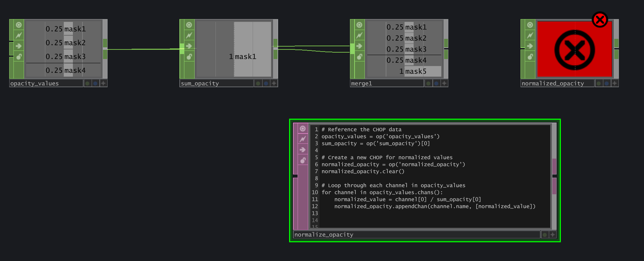Click lightning flag on opacity_values node
644x261 pixels.
[x=19, y=35]
